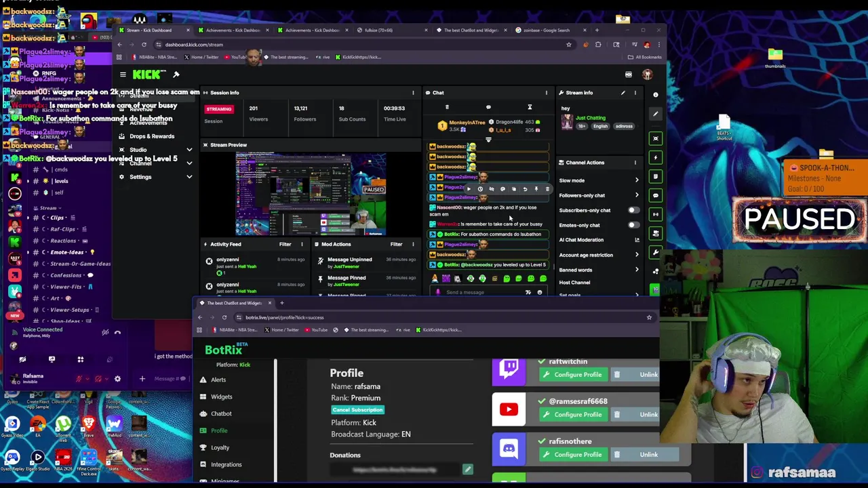Toggle Emotes-only chat switch
The height and width of the screenshot is (488, 868).
[633, 225]
